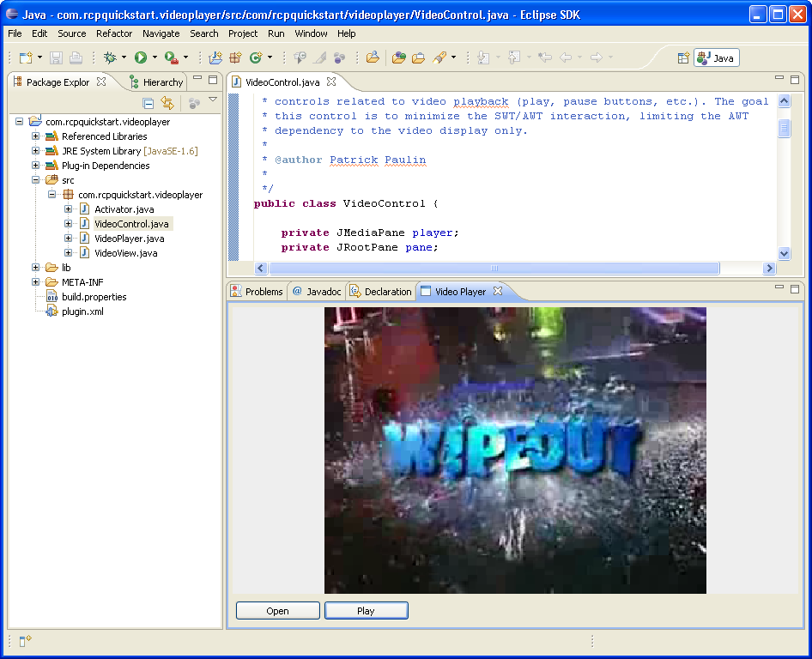Toggle Link with Editor in Package Explorer
The width and height of the screenshot is (812, 659).
[x=167, y=102]
